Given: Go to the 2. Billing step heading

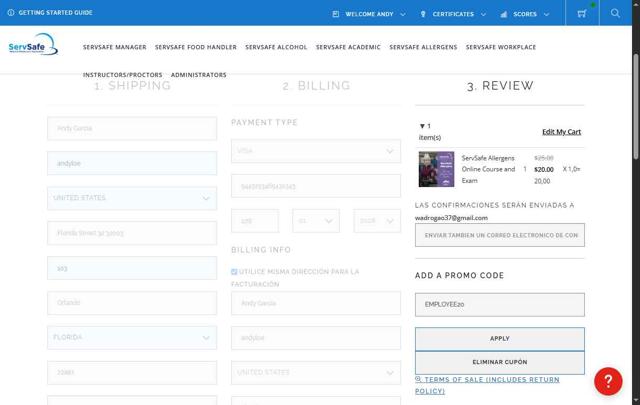Looking at the screenshot, I should coord(316,85).
